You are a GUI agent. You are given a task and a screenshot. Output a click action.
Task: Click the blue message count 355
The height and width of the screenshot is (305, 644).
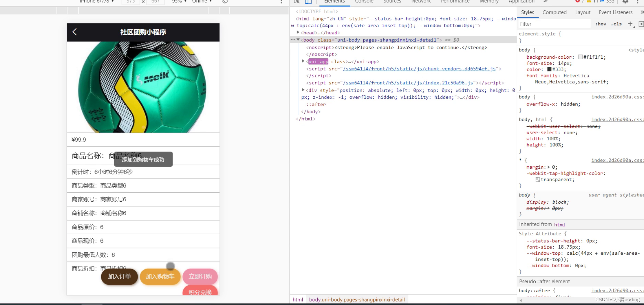(607, 1)
